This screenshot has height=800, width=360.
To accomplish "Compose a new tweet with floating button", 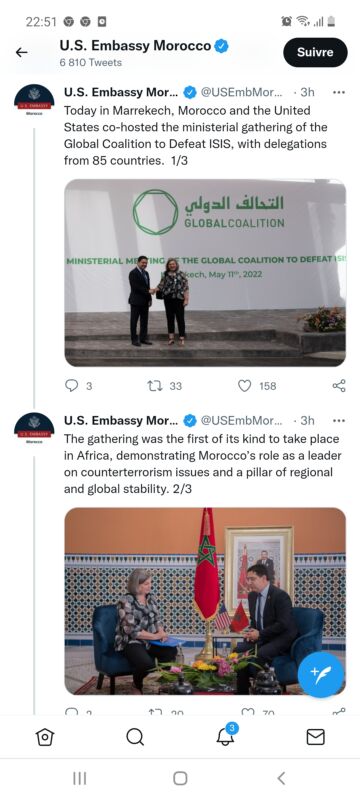I will click(x=321, y=674).
